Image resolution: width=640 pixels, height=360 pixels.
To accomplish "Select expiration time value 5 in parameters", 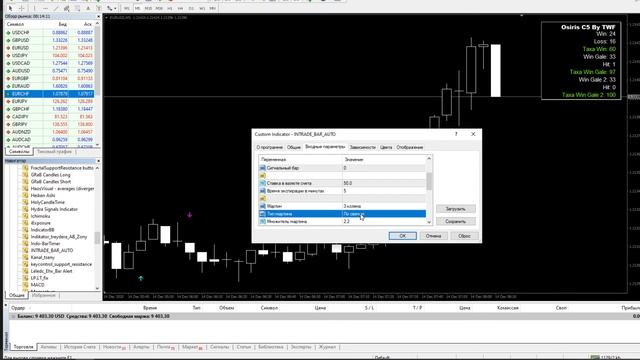I will coord(384,191).
